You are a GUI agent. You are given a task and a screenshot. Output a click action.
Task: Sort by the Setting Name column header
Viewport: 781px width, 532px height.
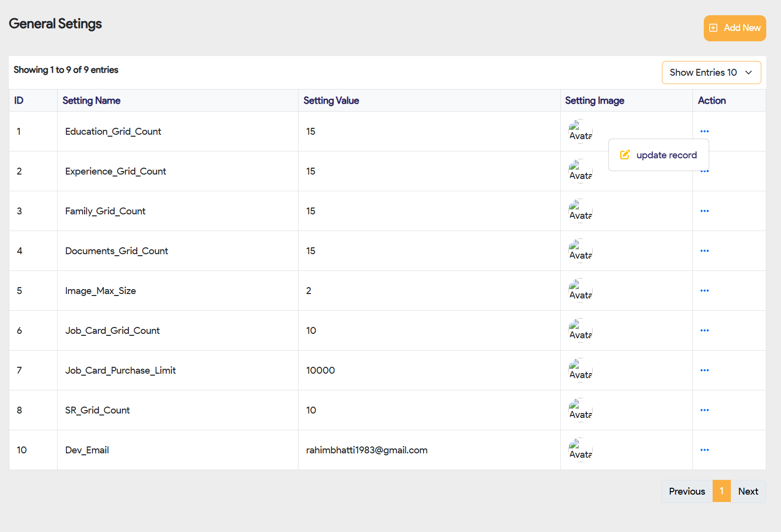pos(91,100)
